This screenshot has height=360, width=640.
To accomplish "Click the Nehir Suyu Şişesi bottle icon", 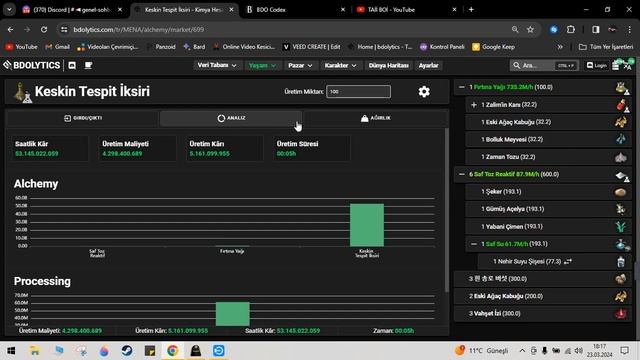I will coord(621,262).
